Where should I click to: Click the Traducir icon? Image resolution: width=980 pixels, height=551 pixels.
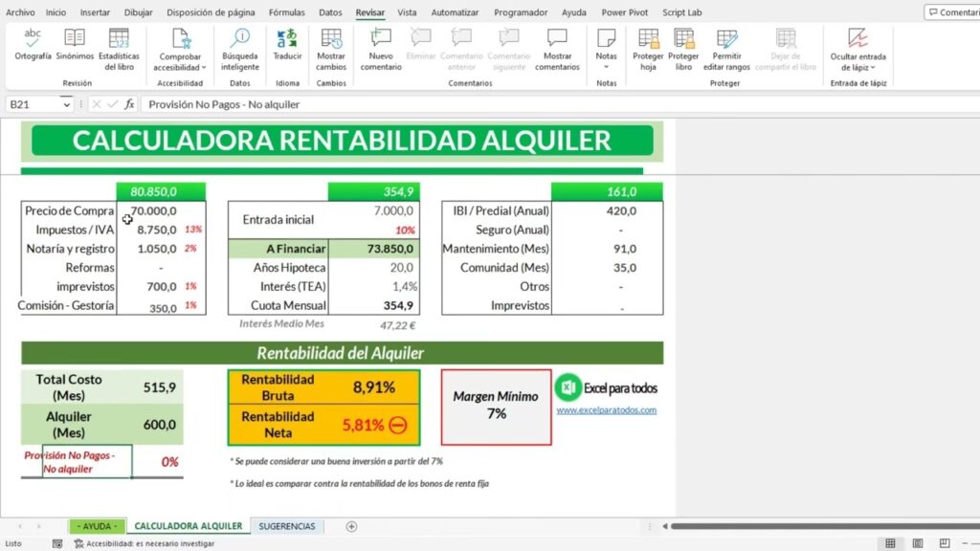(287, 44)
